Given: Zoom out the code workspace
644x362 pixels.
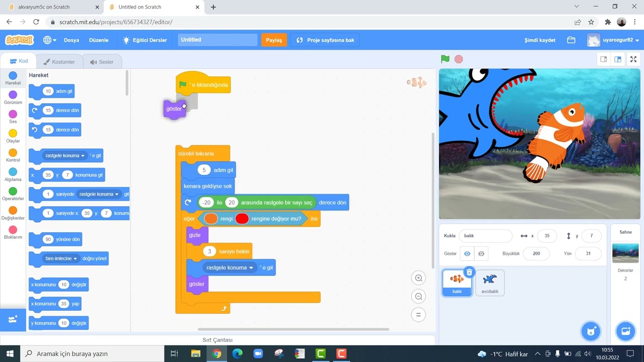Looking at the screenshot, I should tap(418, 297).
